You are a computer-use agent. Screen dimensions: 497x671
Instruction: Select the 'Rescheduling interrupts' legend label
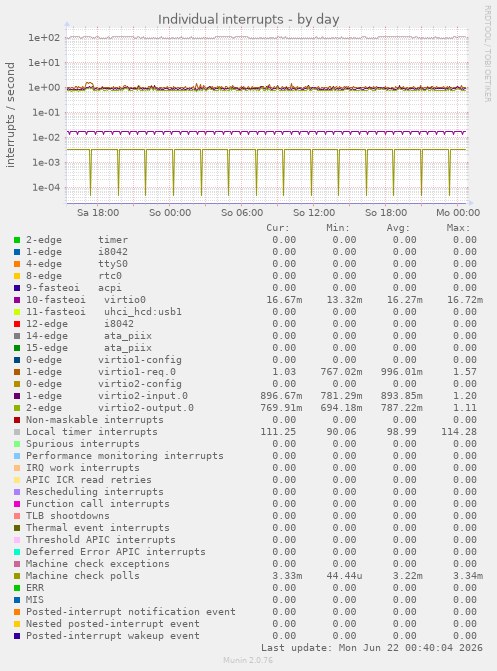pos(95,492)
